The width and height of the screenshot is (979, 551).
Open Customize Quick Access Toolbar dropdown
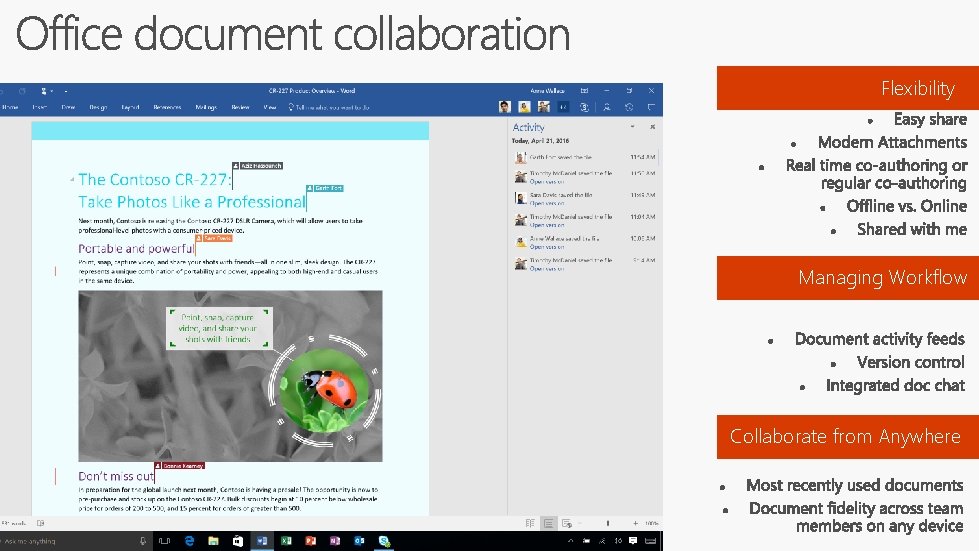pyautogui.click(x=66, y=91)
